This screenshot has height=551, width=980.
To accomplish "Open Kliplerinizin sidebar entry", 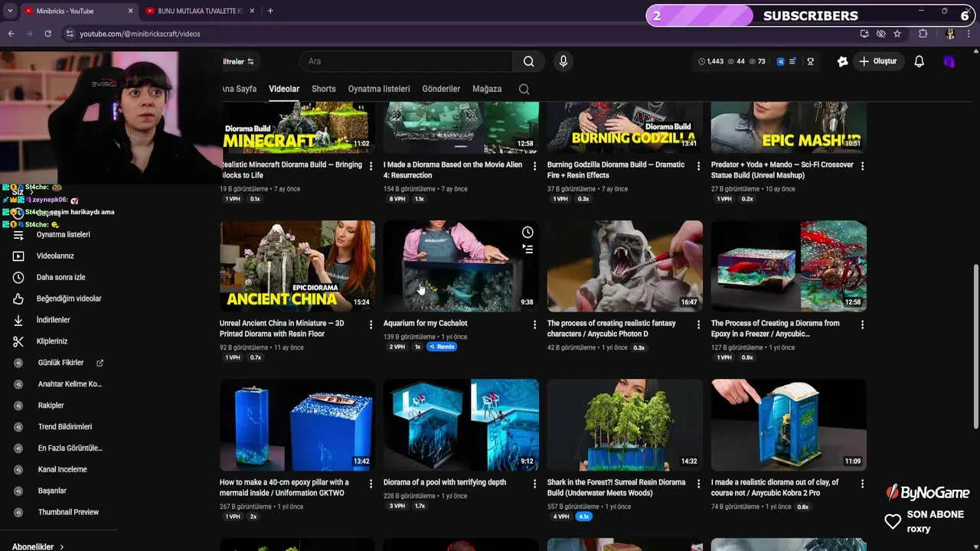I will (52, 341).
